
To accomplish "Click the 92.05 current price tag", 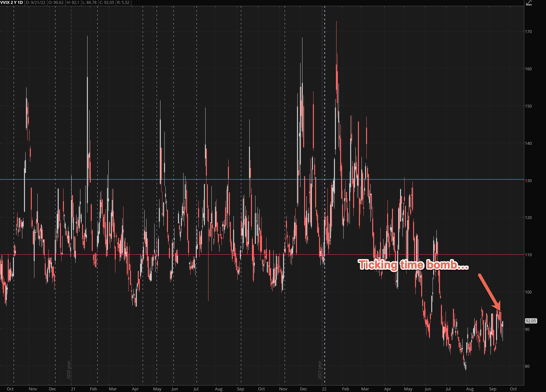I will [x=531, y=321].
